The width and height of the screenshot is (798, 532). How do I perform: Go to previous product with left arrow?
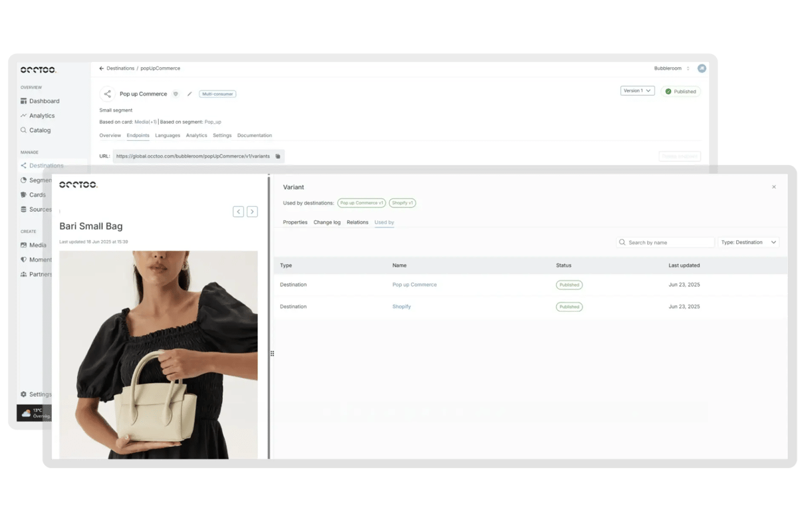[x=238, y=211]
